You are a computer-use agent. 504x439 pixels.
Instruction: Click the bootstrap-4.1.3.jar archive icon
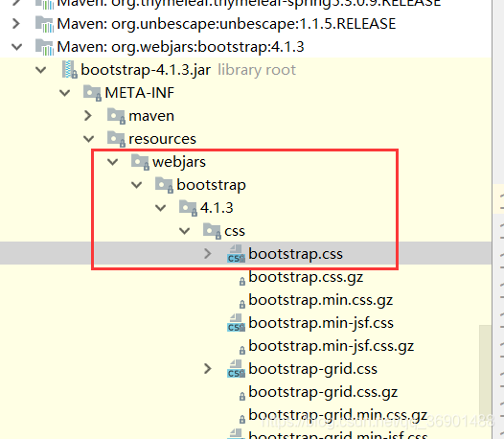click(69, 70)
